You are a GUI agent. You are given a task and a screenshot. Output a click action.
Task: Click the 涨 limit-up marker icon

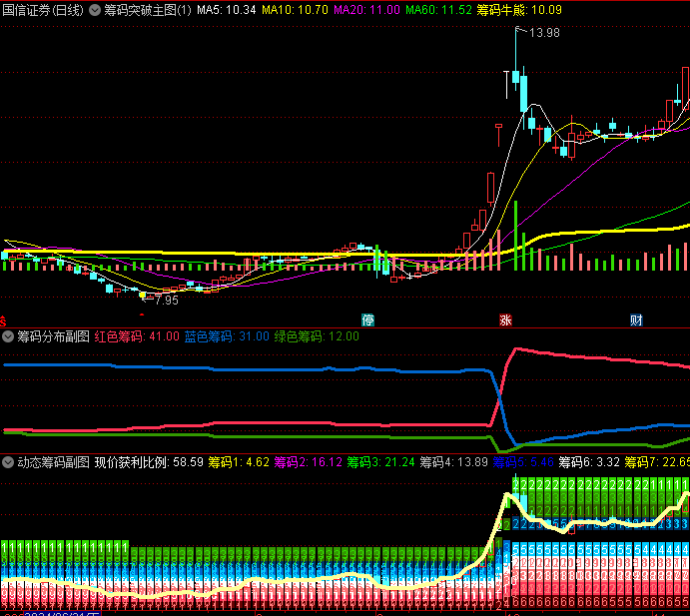(x=505, y=319)
